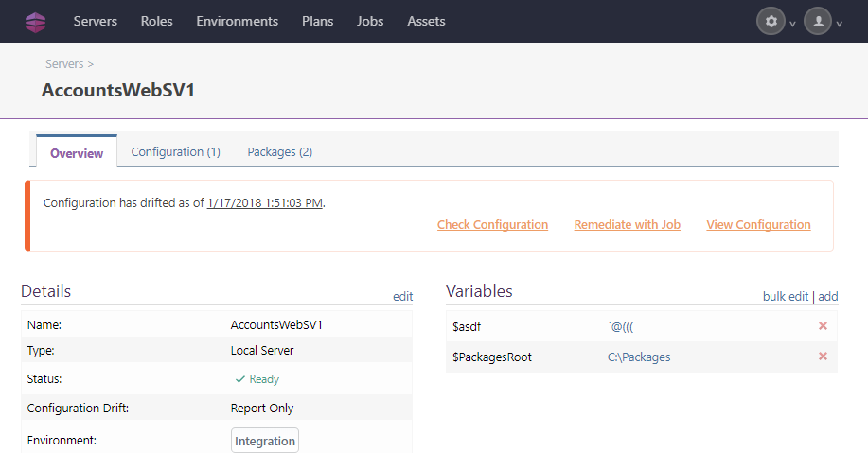This screenshot has height=453, width=868.
Task: Open the Servers menu
Action: point(96,21)
